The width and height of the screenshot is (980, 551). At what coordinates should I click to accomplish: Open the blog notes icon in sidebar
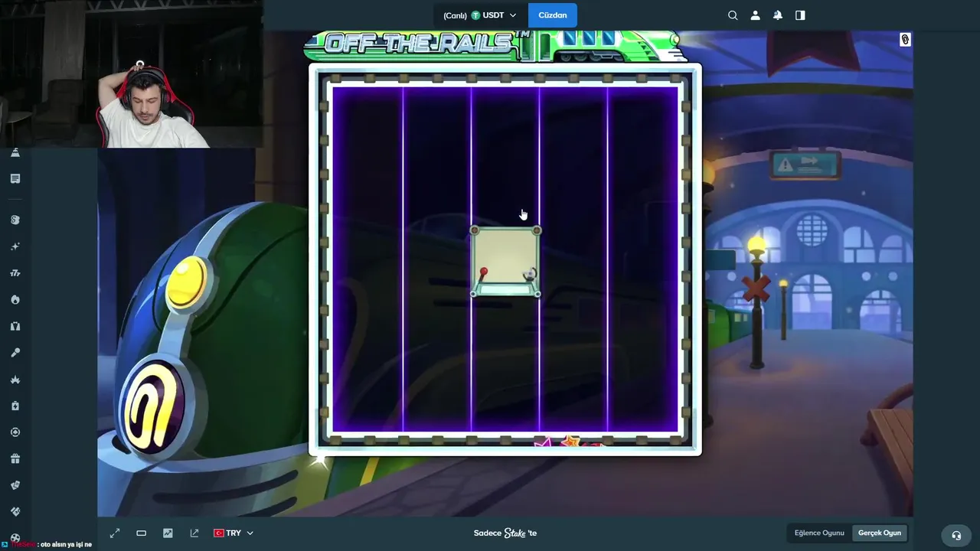(x=15, y=178)
